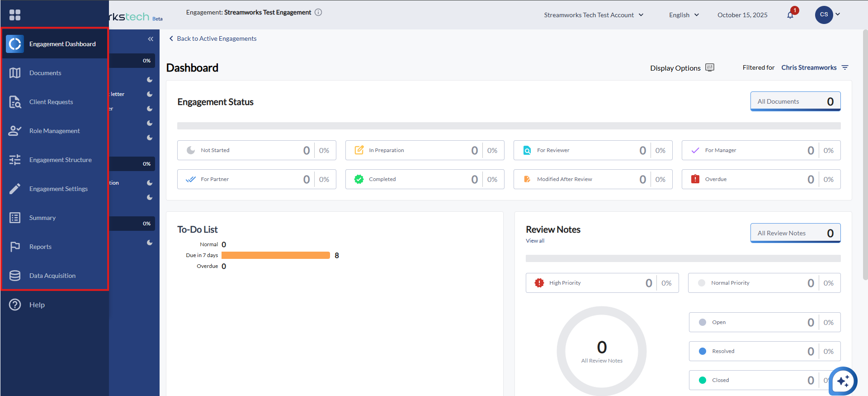Viewport: 868px width, 396px height.
Task: Click the Display Options icon
Action: (710, 67)
